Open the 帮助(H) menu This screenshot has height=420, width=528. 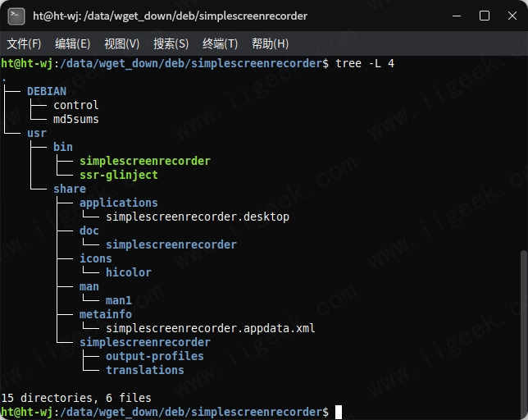pyautogui.click(x=270, y=43)
